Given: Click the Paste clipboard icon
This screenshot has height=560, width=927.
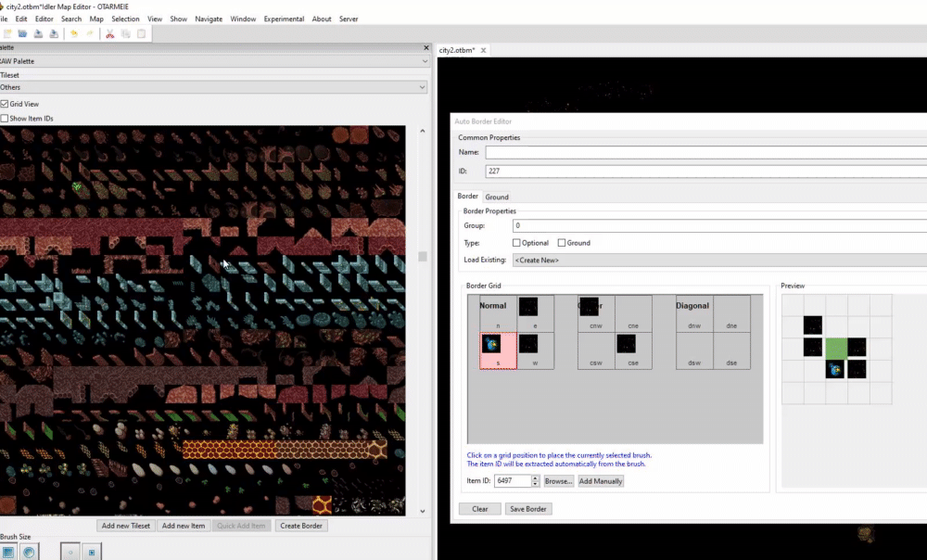Looking at the screenshot, I should click(x=141, y=33).
